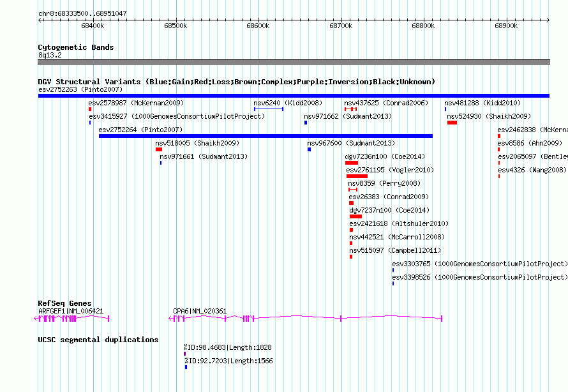Open dgv7236n100 (Coe2014) variant

click(385, 156)
